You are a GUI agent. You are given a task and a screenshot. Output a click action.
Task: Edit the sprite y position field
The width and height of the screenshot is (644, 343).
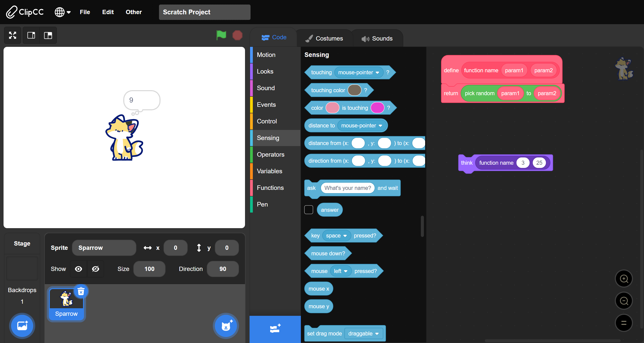click(x=227, y=248)
